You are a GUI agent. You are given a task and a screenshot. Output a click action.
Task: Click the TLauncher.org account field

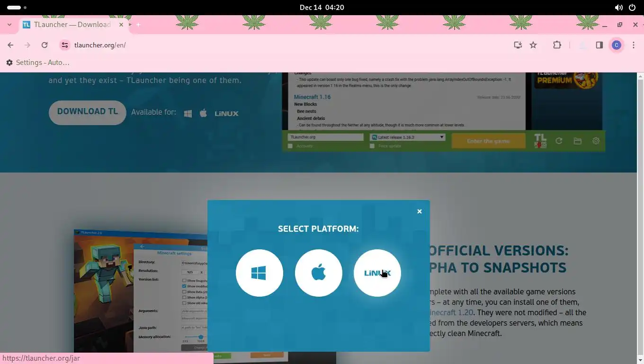[326, 137]
